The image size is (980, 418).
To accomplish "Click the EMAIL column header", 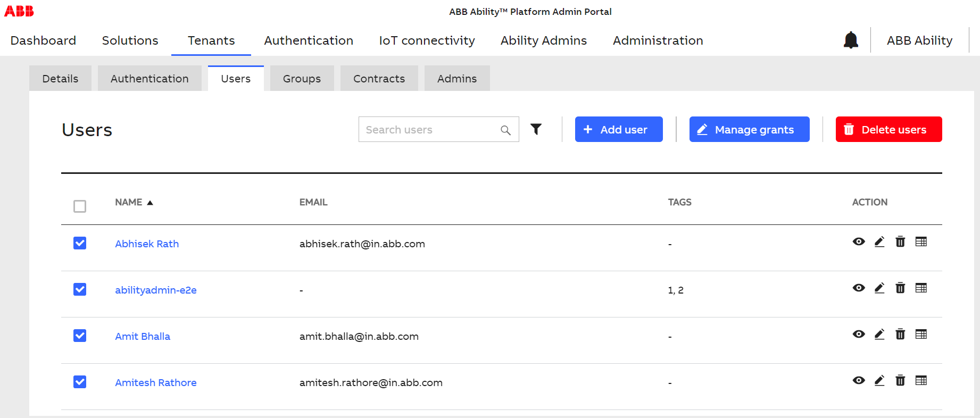I will 313,202.
